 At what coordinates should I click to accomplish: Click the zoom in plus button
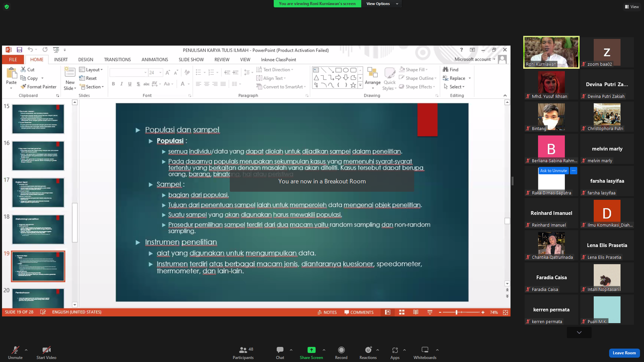click(x=483, y=312)
